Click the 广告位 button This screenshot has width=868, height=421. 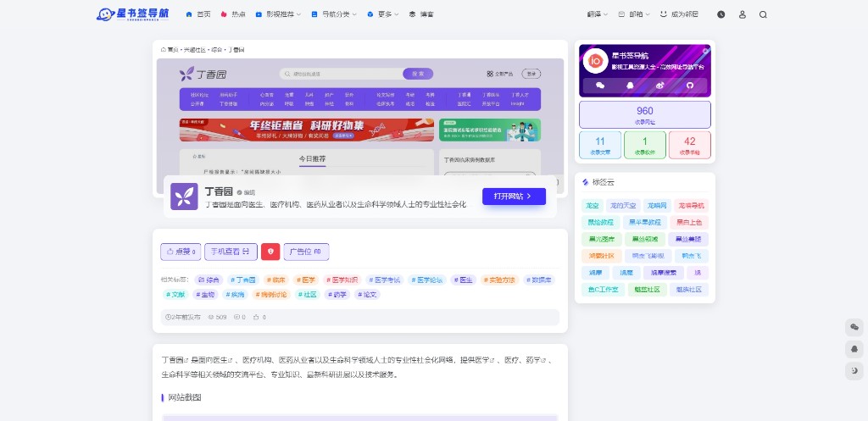click(x=306, y=252)
